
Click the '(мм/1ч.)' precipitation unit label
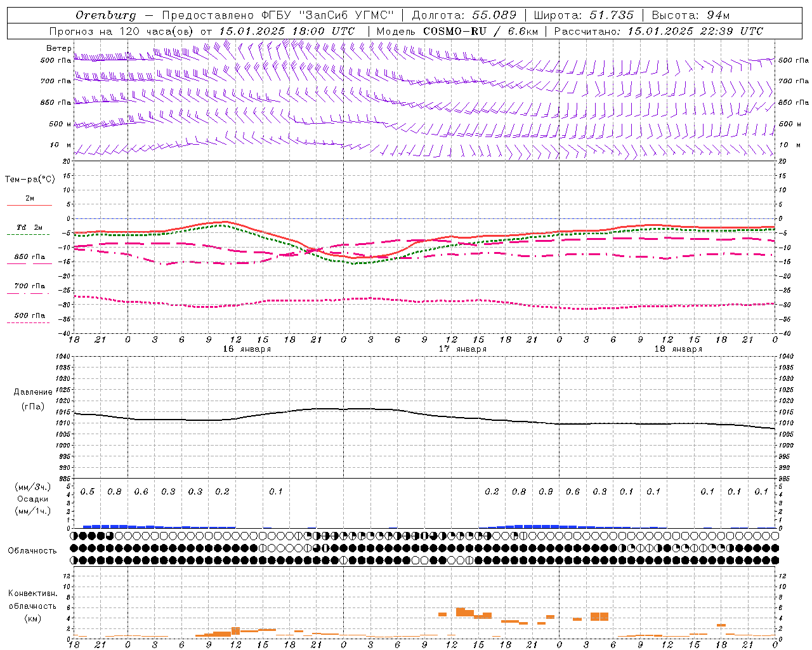point(33,511)
